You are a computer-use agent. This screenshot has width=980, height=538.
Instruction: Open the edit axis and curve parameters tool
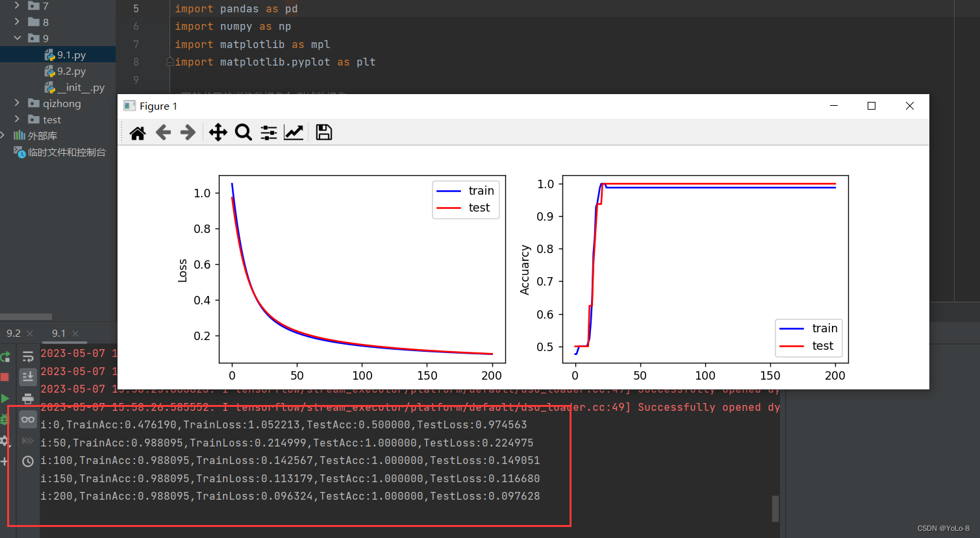pyautogui.click(x=294, y=132)
